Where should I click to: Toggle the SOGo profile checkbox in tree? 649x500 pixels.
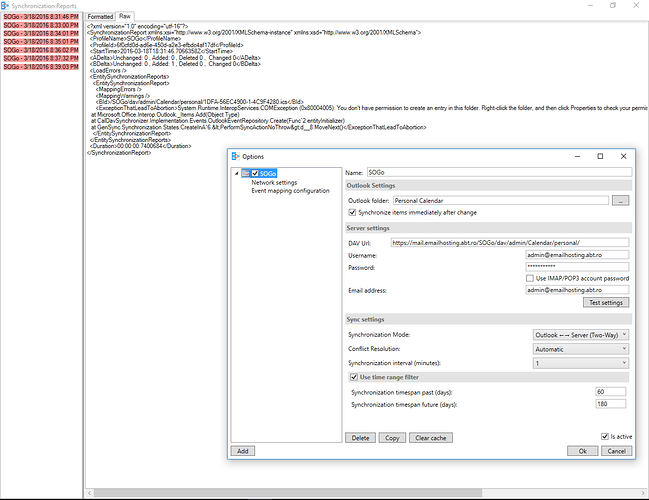(255, 173)
